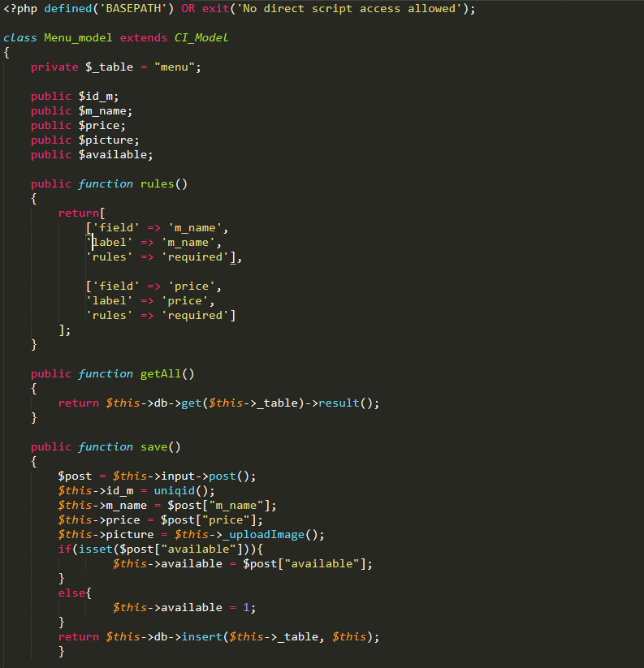644x668 pixels.
Task: Click the $post variable assignment in save
Action: [x=75, y=476]
